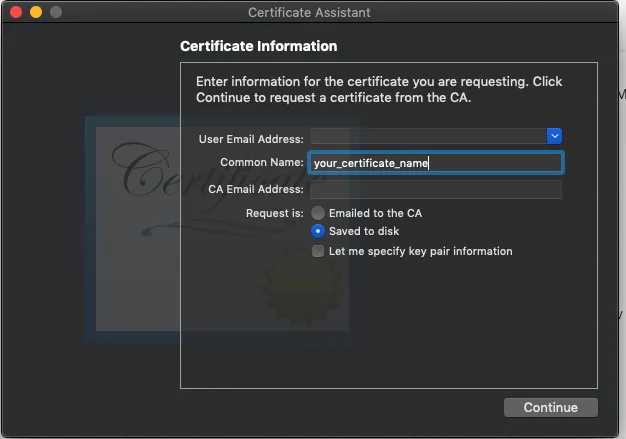
Task: Click the User Email Address label
Action: tap(251, 139)
